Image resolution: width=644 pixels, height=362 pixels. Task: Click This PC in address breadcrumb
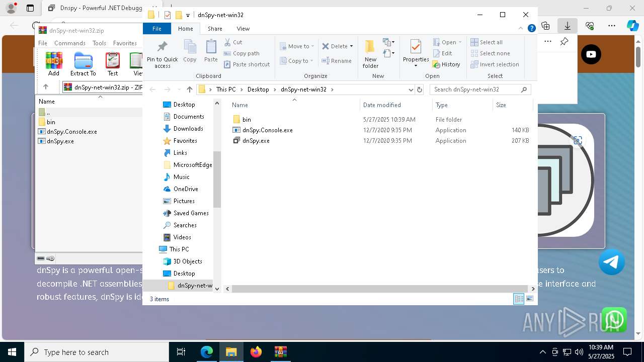pyautogui.click(x=226, y=89)
